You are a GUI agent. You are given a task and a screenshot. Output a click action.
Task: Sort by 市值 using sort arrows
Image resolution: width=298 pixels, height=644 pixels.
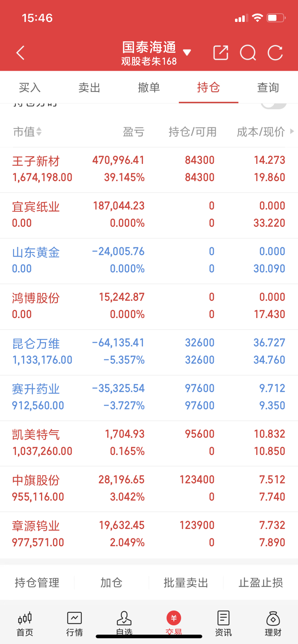(x=39, y=132)
